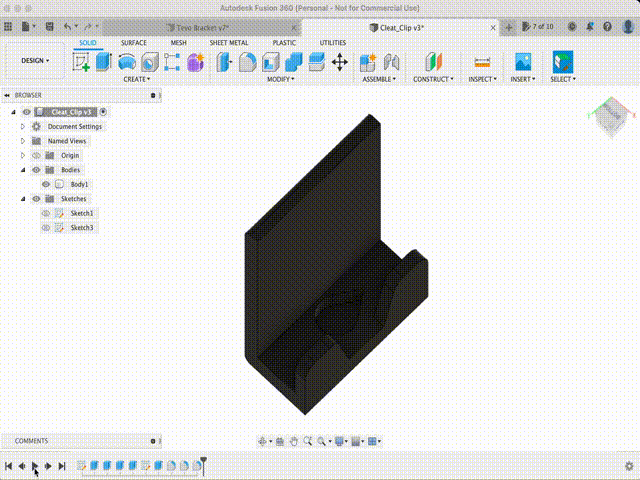Open the Data Panel grid icon

(8, 27)
